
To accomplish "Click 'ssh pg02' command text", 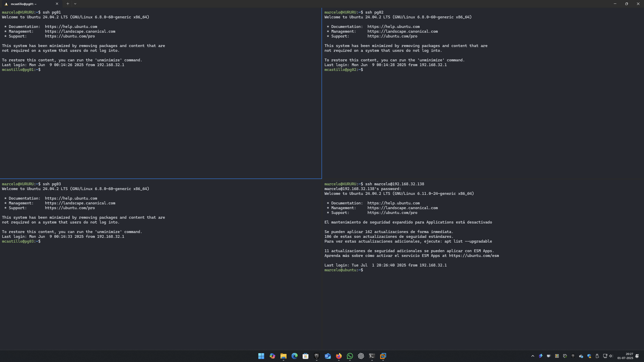I will [x=374, y=12].
